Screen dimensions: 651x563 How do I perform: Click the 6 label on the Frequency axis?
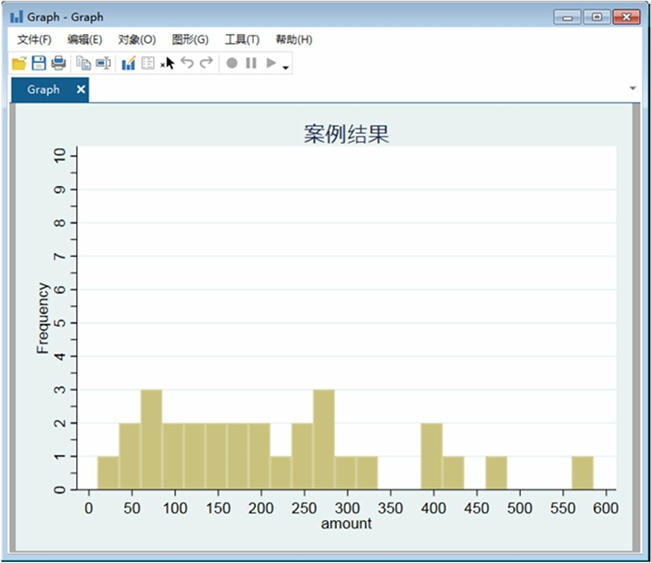click(x=60, y=289)
